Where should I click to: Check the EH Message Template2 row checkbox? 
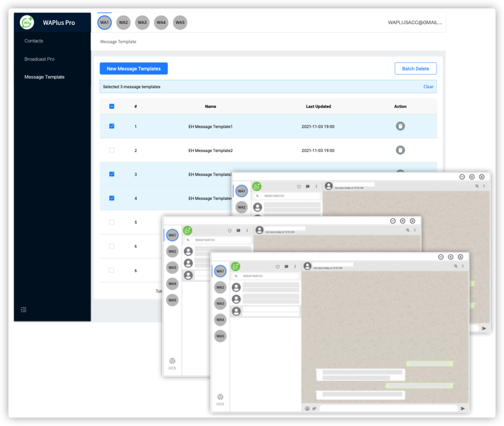pos(111,150)
